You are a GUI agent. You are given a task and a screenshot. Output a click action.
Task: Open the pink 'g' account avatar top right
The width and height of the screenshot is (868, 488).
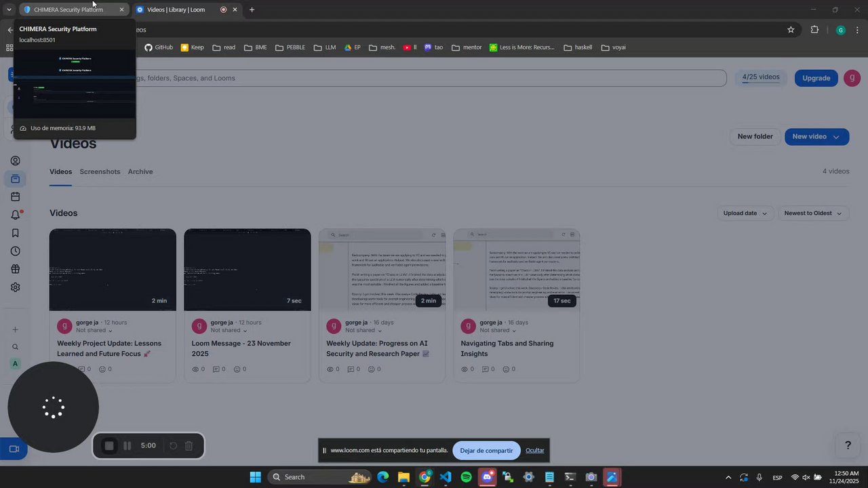[852, 78]
